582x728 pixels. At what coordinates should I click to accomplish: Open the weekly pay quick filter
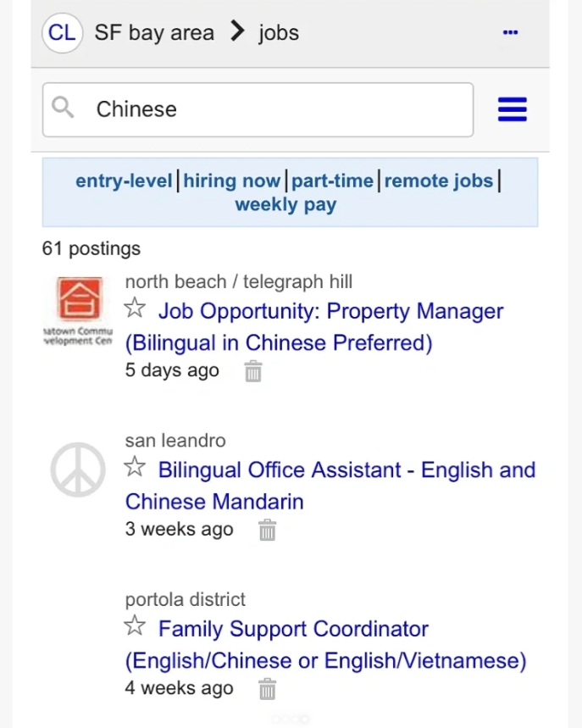285,204
